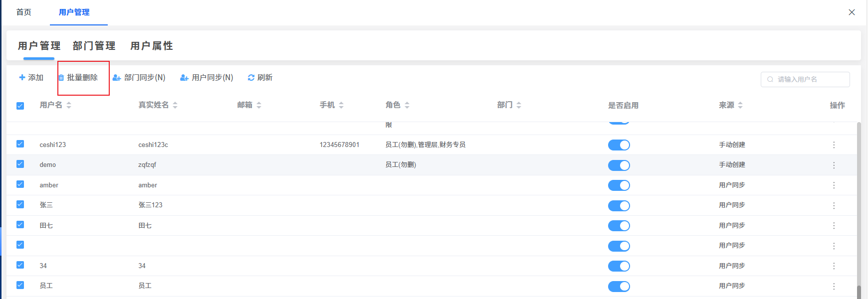Sort the table by 用户名 column
Image resolution: width=868 pixels, height=299 pixels.
click(x=69, y=105)
